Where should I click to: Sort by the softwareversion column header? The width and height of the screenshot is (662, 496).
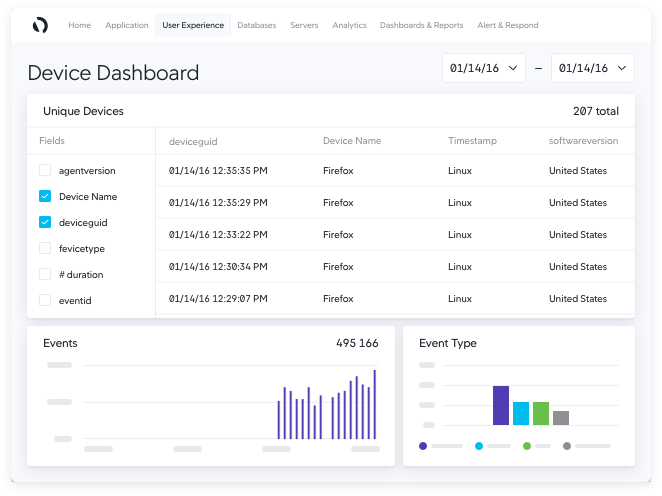(583, 141)
